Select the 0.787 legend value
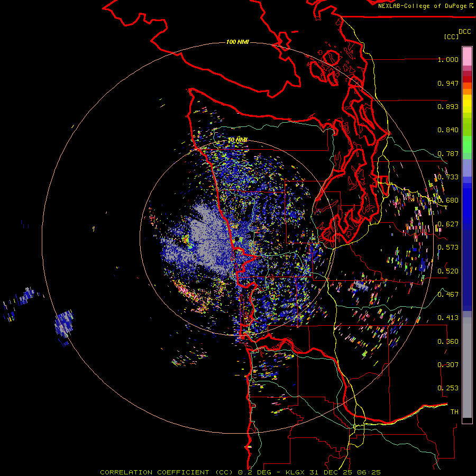The image size is (476, 476). click(x=448, y=153)
